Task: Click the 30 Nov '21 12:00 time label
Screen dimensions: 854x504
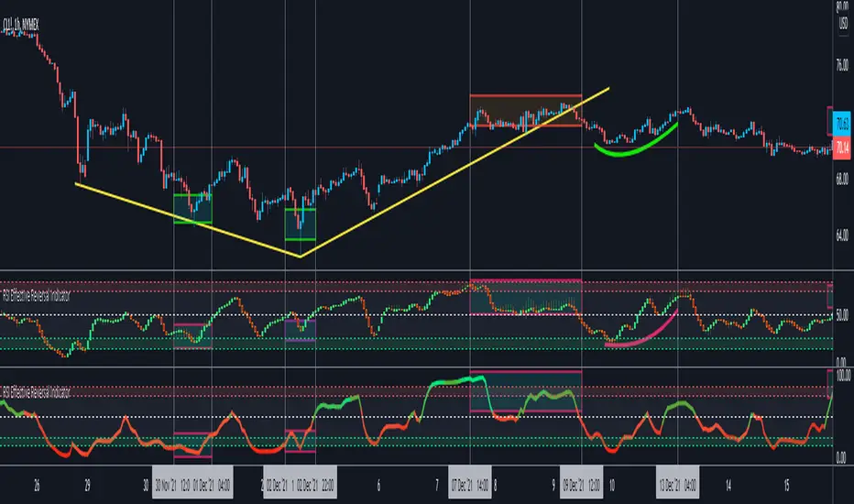Action: (x=172, y=485)
